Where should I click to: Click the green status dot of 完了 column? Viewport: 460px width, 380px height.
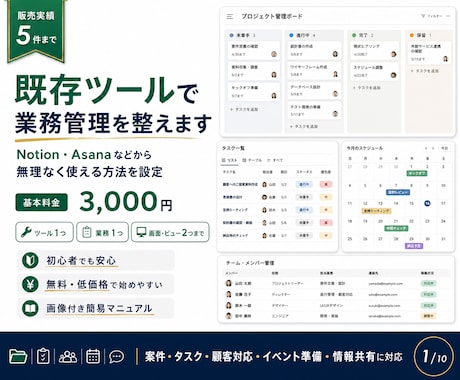[354, 35]
